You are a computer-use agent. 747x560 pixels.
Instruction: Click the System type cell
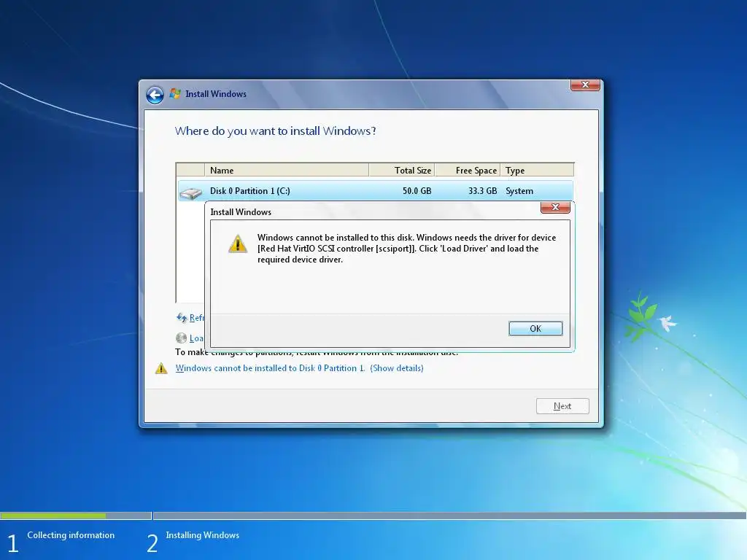(519, 191)
